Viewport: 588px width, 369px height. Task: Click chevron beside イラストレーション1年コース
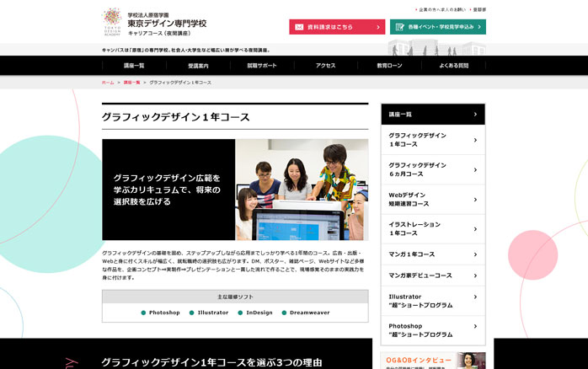475,229
